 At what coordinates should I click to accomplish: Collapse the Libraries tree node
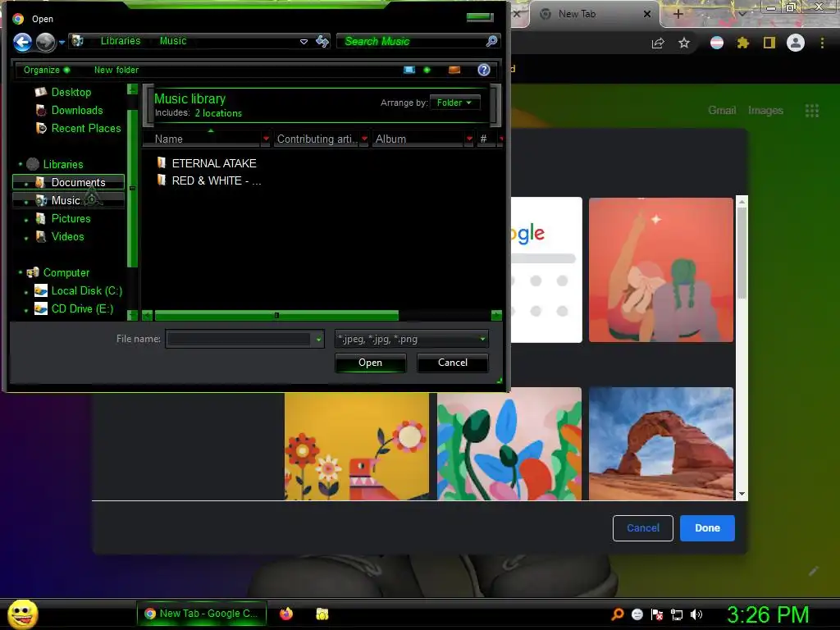(21, 164)
